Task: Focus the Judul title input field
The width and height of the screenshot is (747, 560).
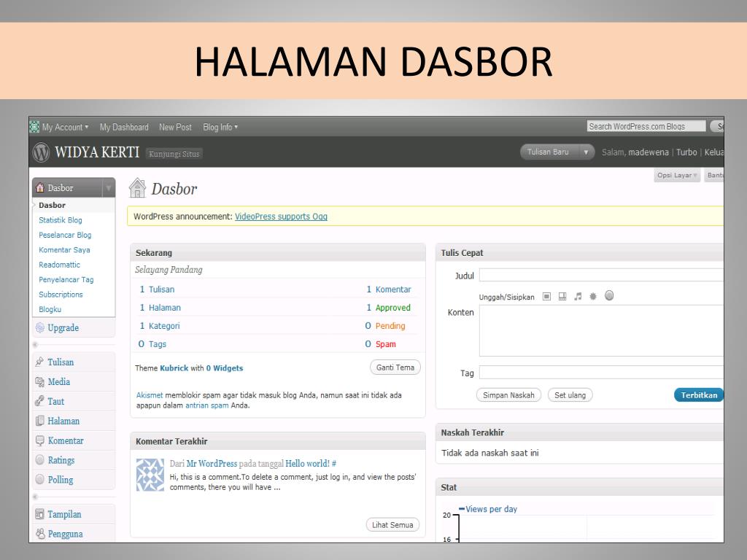Action: [602, 275]
